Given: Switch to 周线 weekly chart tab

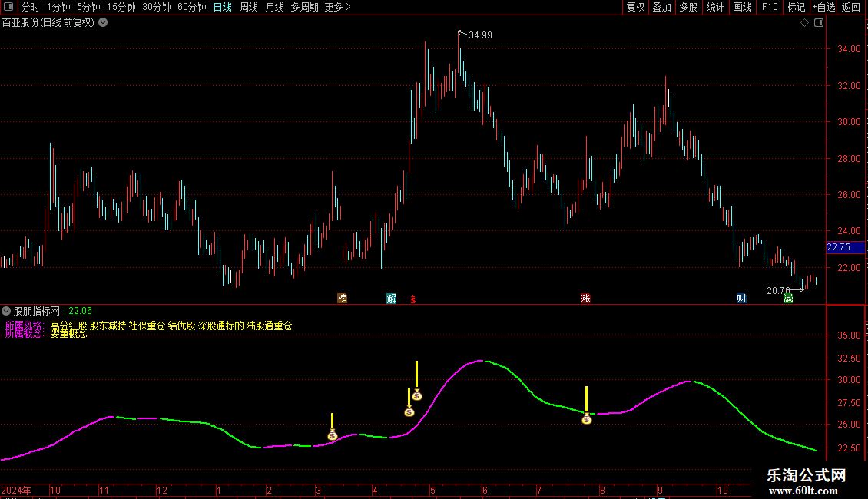Looking at the screenshot, I should (x=249, y=7).
